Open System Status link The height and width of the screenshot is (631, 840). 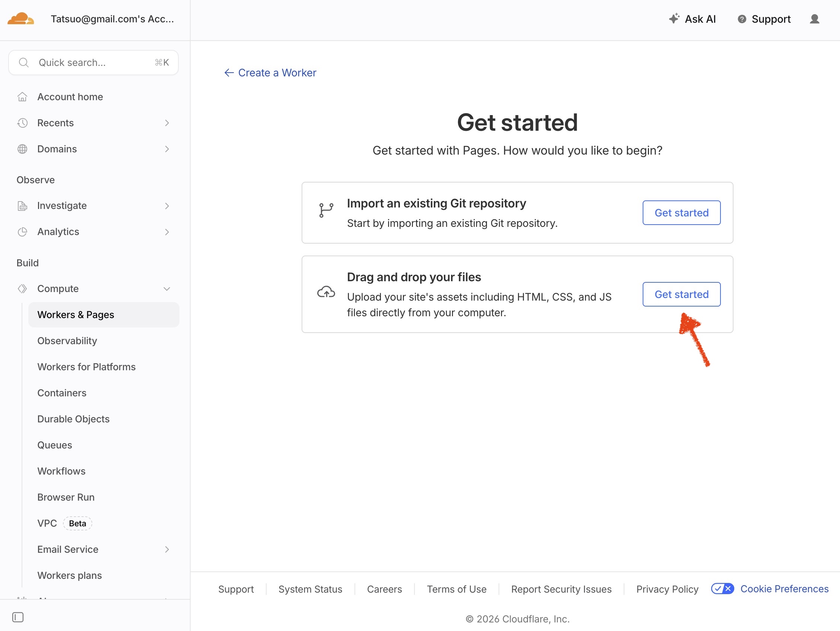(310, 589)
